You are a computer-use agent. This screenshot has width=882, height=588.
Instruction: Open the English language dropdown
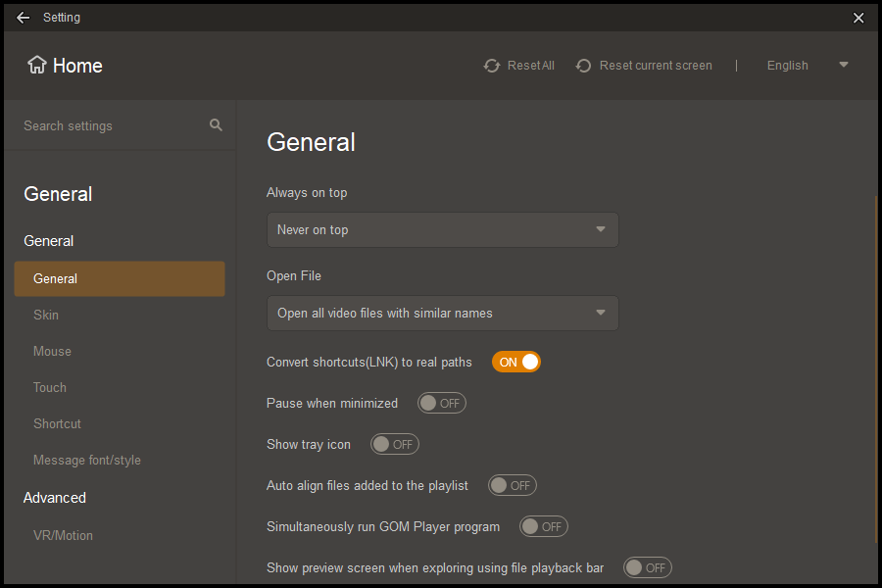[x=808, y=66]
